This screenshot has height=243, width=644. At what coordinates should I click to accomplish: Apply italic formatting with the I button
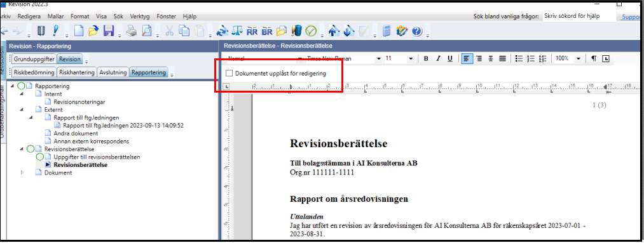(438, 58)
